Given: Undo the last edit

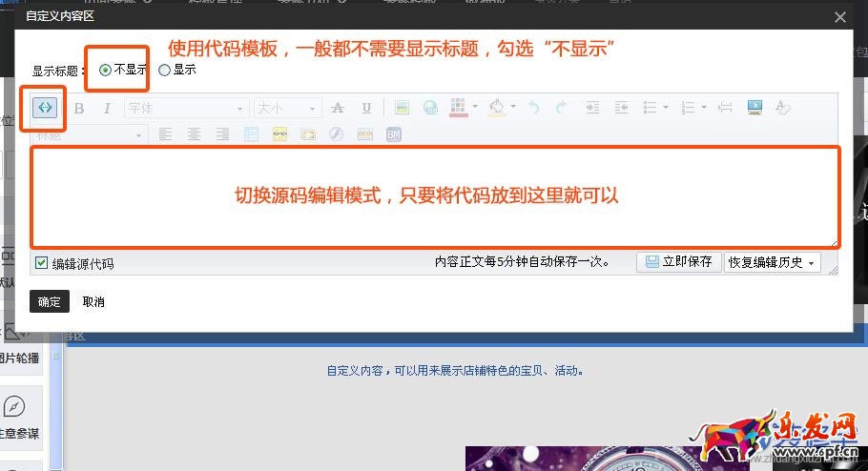Looking at the screenshot, I should pyautogui.click(x=533, y=108).
